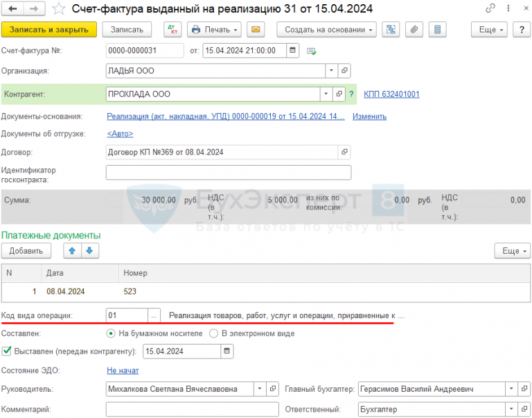Click the 'Записать и закрыть' button

point(49,30)
